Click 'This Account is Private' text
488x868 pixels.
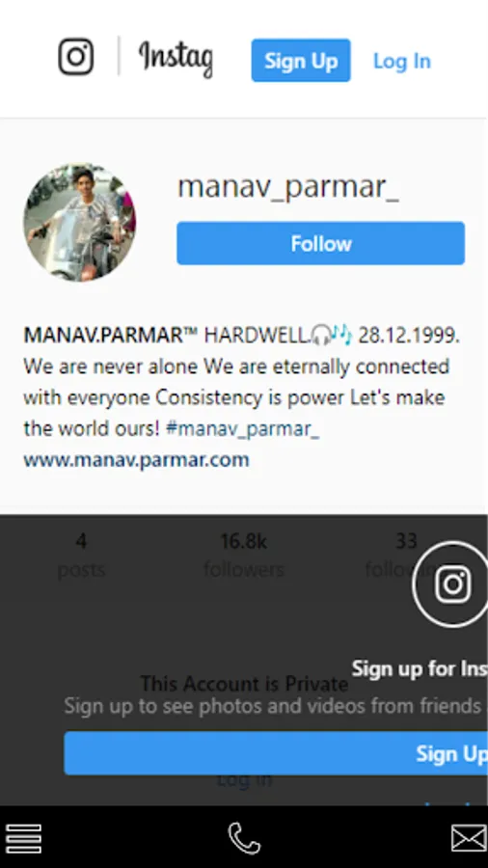[244, 684]
